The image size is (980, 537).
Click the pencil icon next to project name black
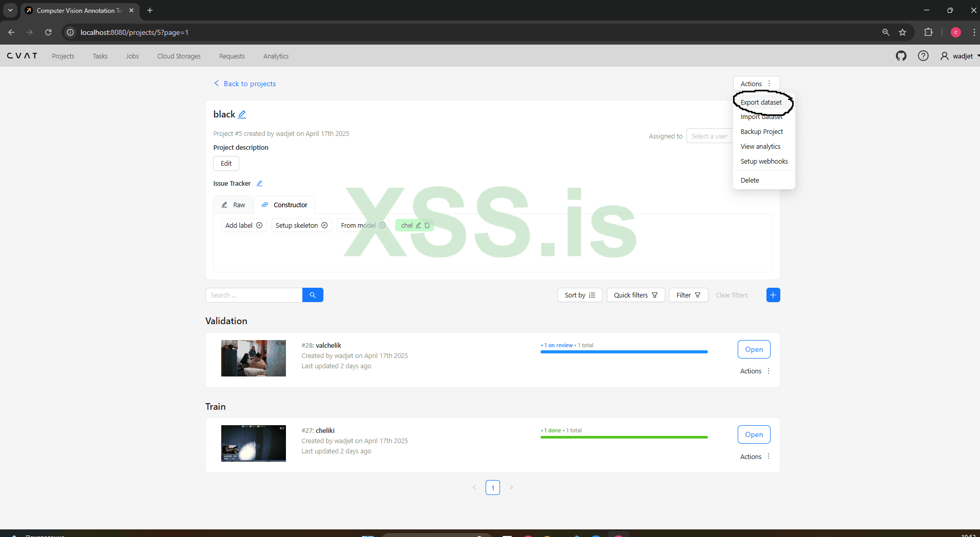coord(242,114)
